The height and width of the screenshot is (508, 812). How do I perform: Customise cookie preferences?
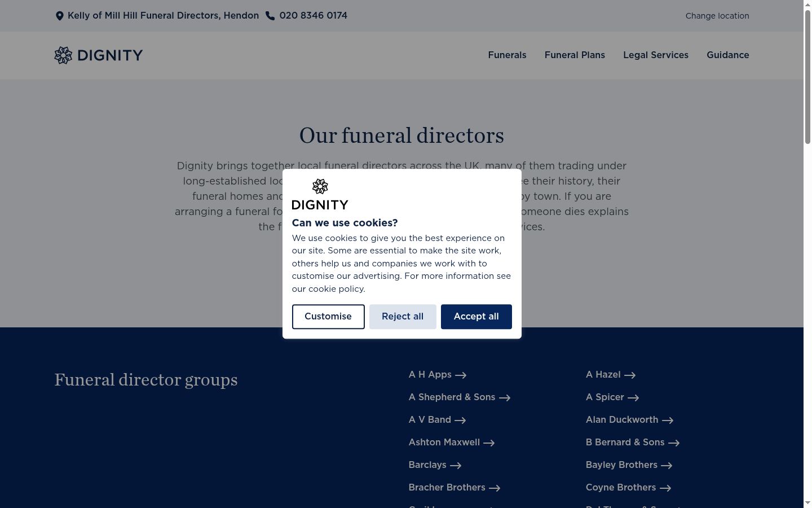(x=328, y=317)
